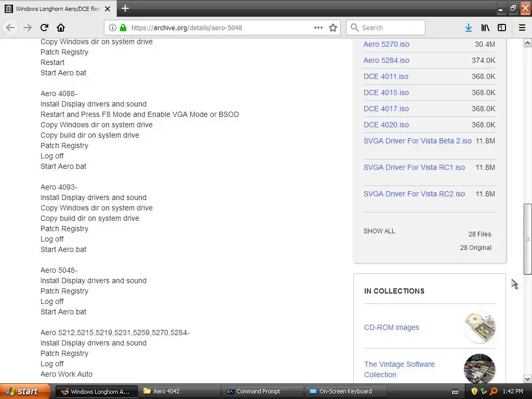
Task: Switch to On-Screen Keyboard taskbar button
Action: tap(346, 392)
